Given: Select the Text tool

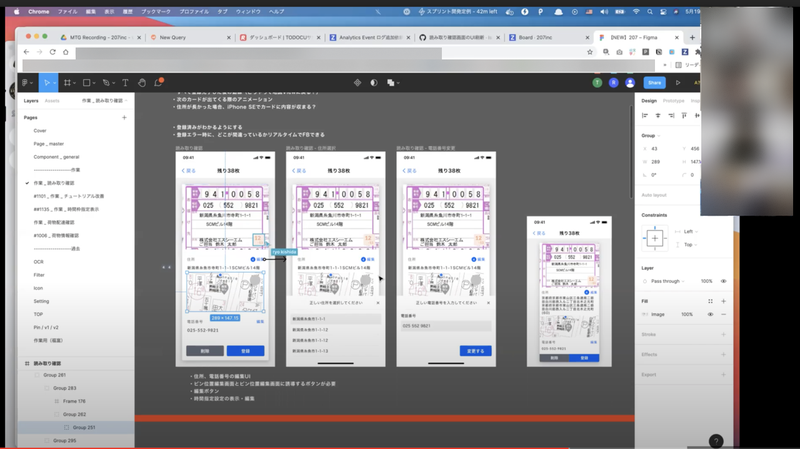Looking at the screenshot, I should click(125, 83).
